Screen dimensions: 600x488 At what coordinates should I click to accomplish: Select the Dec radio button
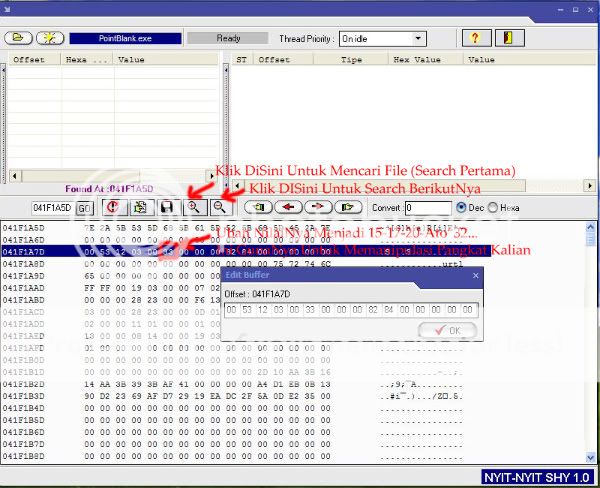(461, 207)
